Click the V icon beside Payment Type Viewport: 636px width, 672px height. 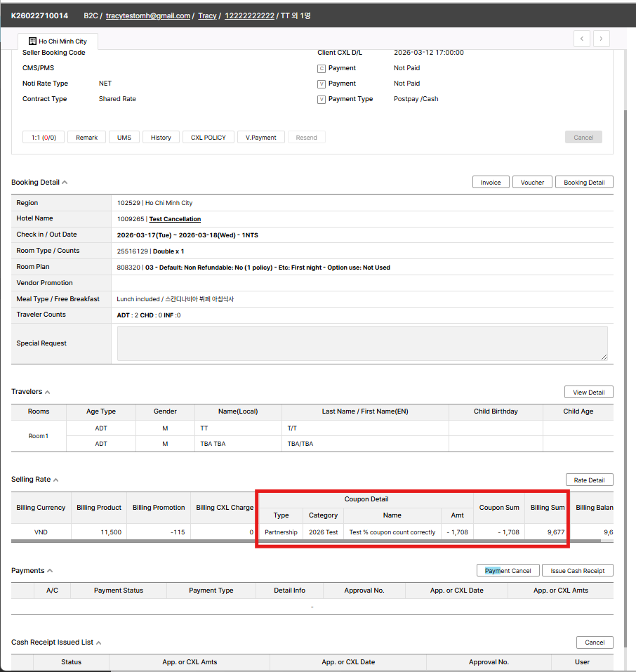tap(322, 100)
